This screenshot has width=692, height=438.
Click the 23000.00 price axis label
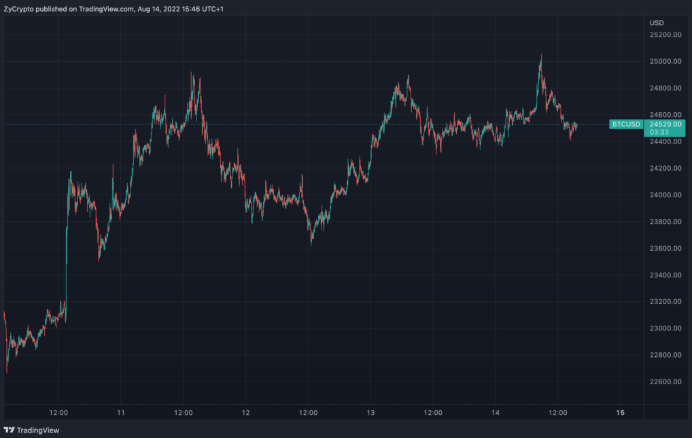click(666, 328)
